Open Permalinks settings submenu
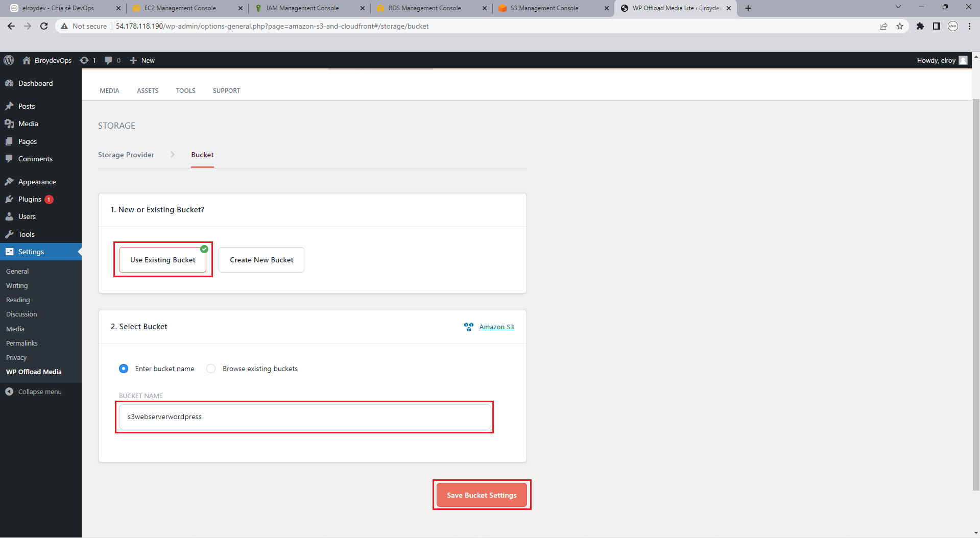Screen dimensions: 980x538 [22, 343]
